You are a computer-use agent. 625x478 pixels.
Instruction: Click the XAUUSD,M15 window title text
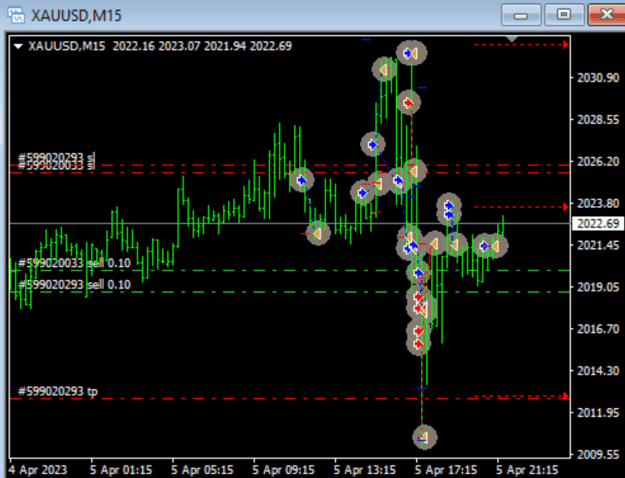point(77,16)
